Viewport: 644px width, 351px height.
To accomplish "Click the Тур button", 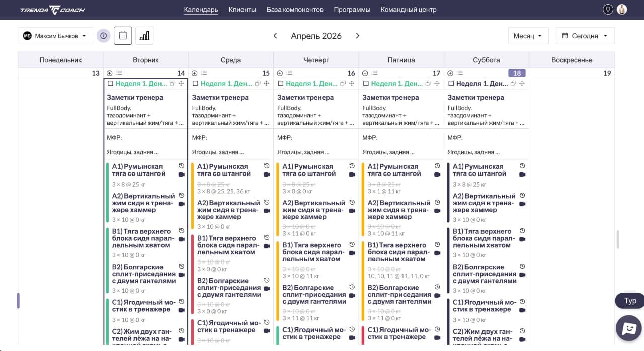I will coord(630,301).
